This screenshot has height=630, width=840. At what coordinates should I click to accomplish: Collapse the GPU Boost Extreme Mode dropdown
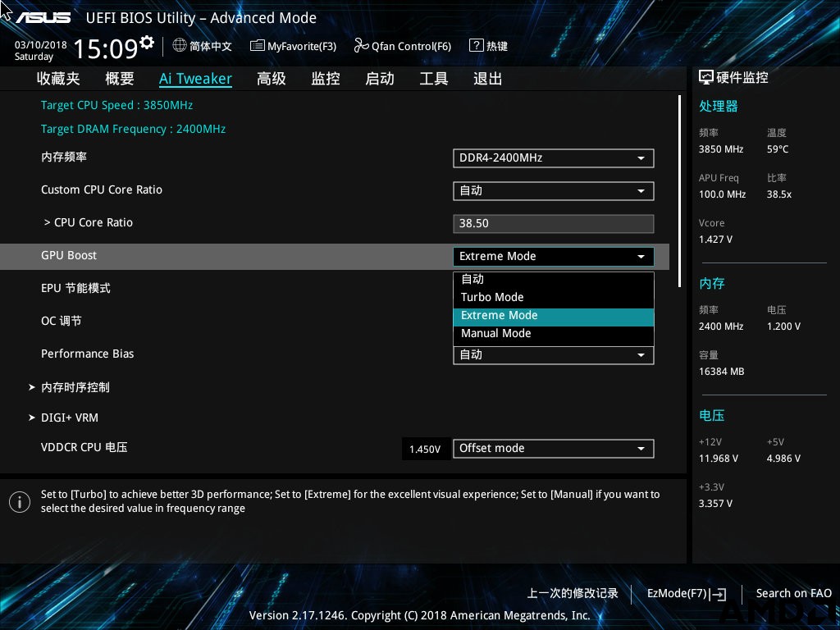554,256
